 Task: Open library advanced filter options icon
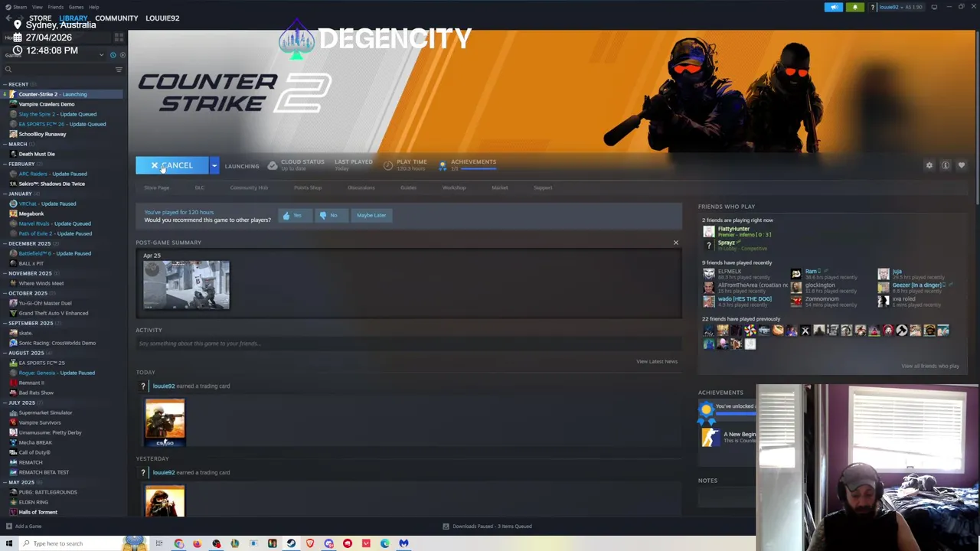[119, 70]
